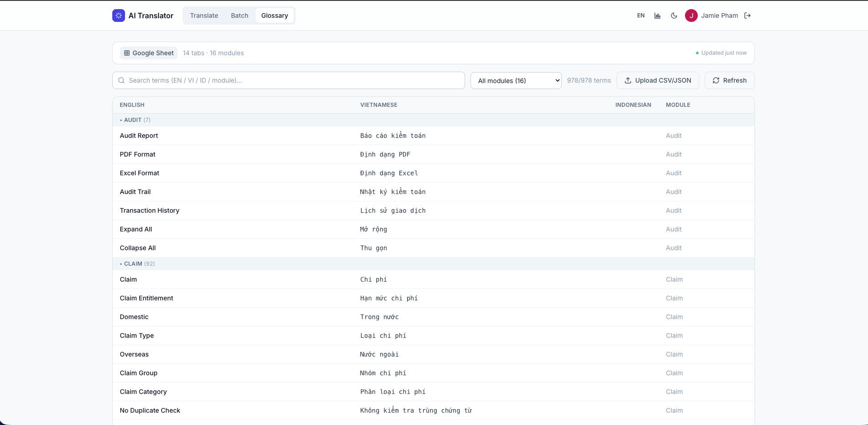The height and width of the screenshot is (425, 868).
Task: Click the Google Sheet source badge
Action: click(149, 53)
